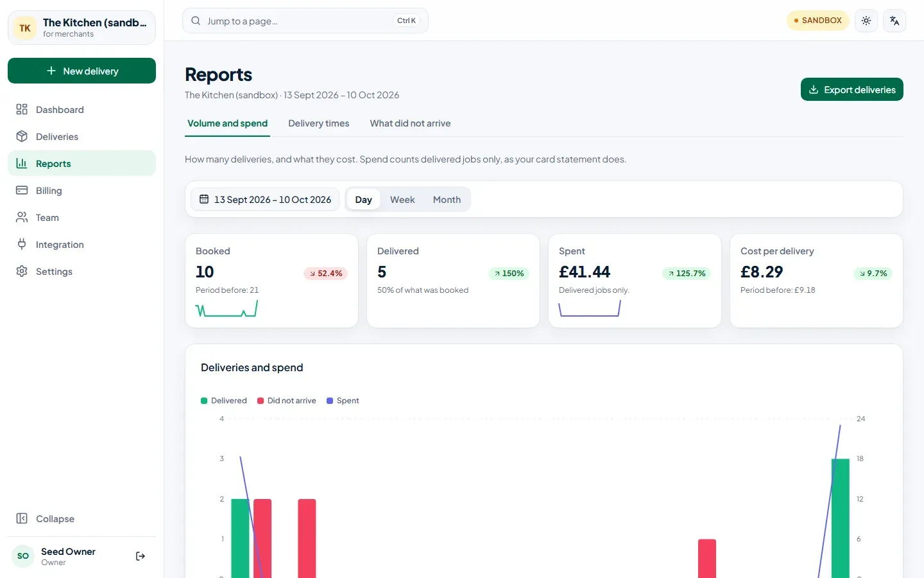924x578 pixels.
Task: Click the Export deliveries button
Action: pos(851,89)
